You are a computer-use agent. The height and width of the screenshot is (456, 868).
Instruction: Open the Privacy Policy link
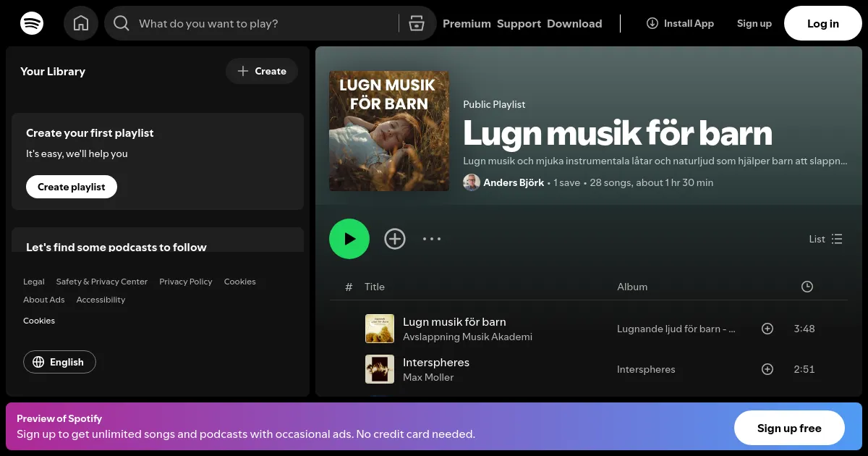pos(186,282)
